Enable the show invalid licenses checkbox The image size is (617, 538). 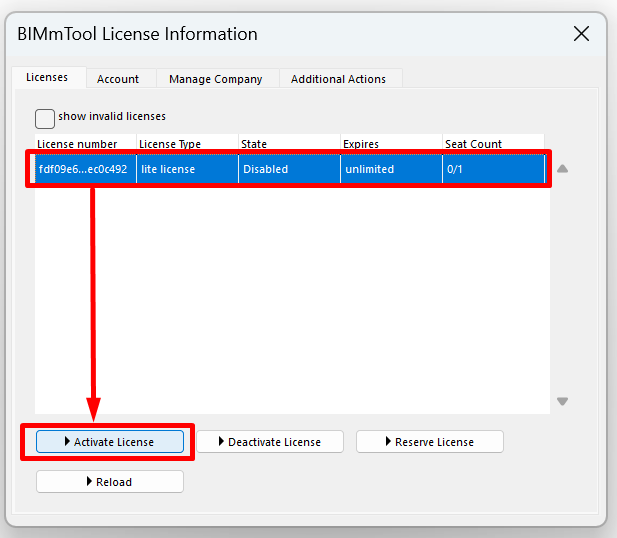pyautogui.click(x=44, y=118)
